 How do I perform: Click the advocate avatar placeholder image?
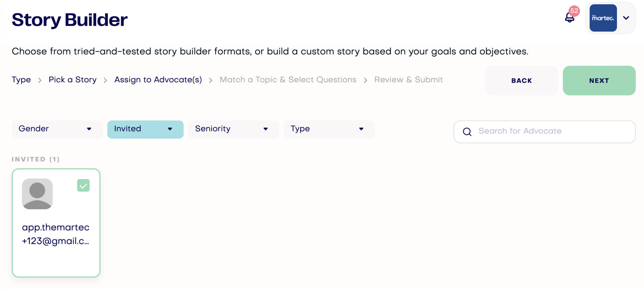coord(37,194)
